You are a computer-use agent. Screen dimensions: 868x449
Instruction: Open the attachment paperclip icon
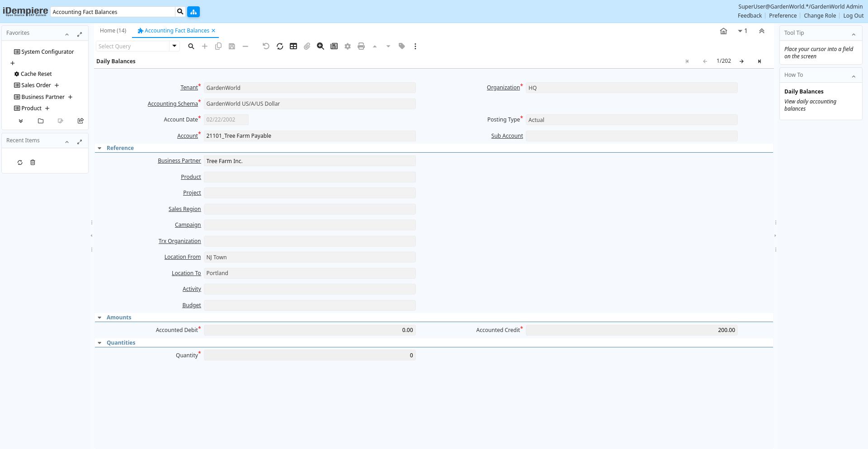tap(307, 47)
